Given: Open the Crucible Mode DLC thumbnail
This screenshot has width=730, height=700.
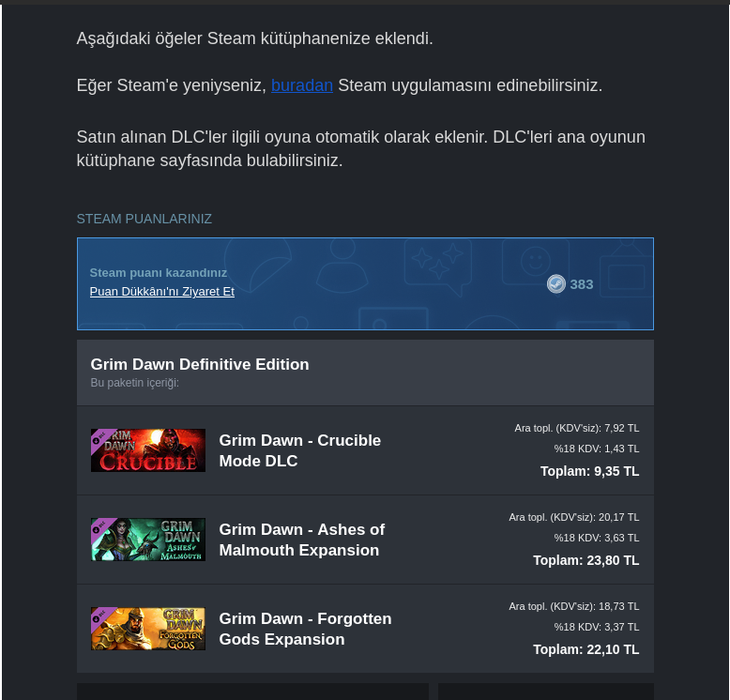Looking at the screenshot, I should pyautogui.click(x=148, y=450).
